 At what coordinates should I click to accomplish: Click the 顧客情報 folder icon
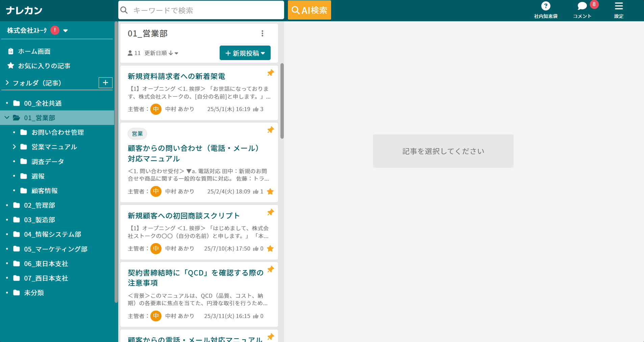pyautogui.click(x=23, y=190)
